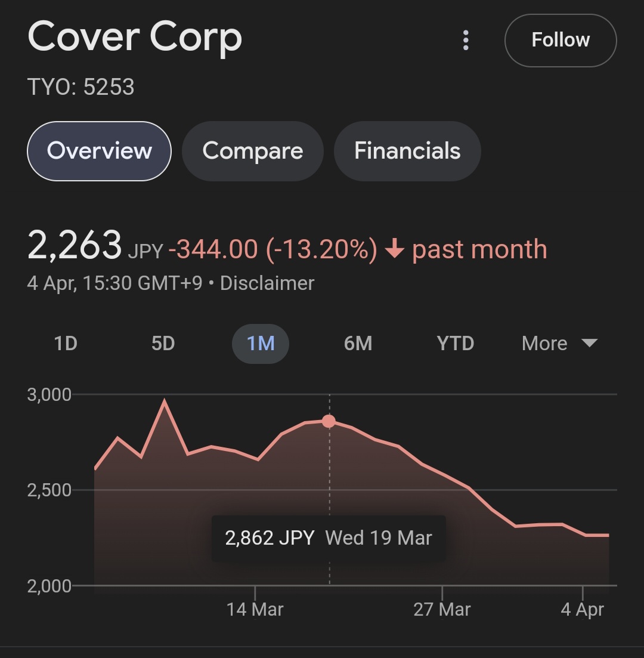This screenshot has width=644, height=658.
Task: Click the 4 Apr, 15:30 GMT+9 timestamp
Action: point(114,283)
